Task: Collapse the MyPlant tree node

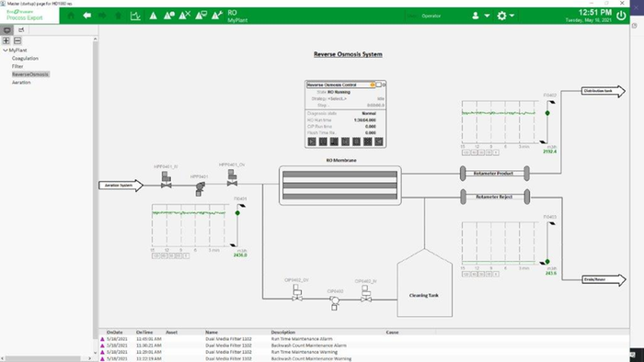Action: pos(5,50)
